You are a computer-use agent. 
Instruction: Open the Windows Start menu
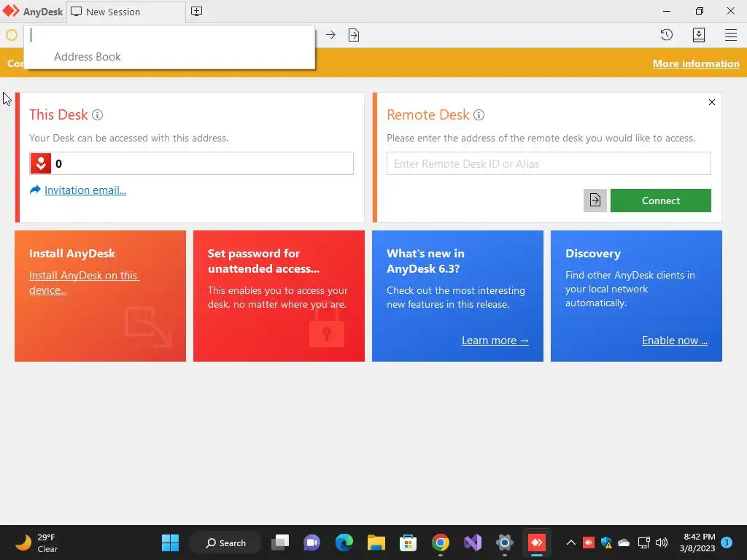coord(170,542)
